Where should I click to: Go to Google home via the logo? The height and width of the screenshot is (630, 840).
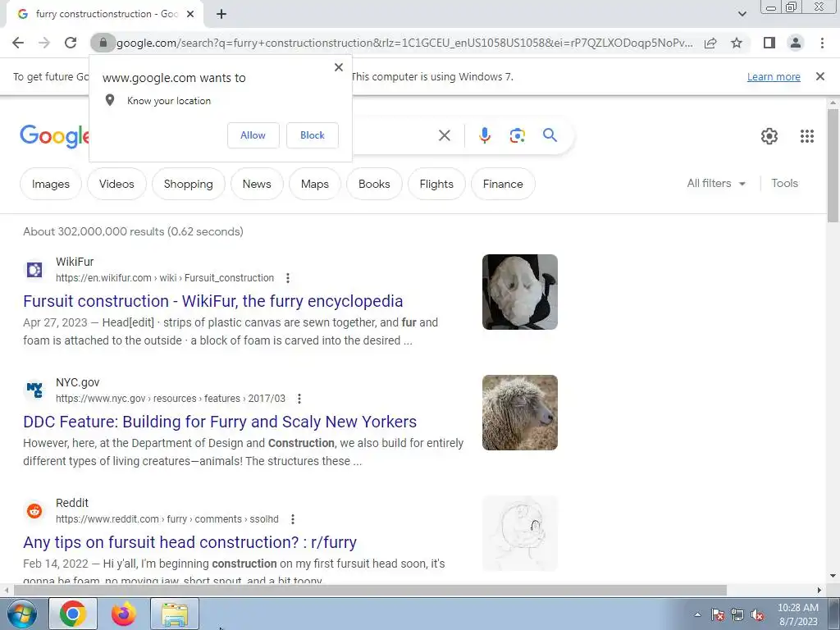[54, 136]
